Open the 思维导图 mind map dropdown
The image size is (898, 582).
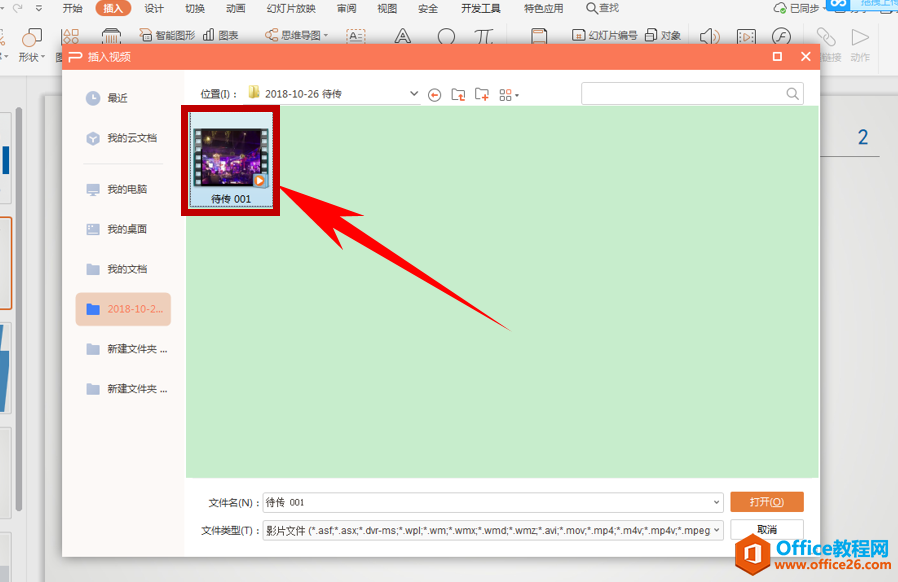tap(296, 36)
